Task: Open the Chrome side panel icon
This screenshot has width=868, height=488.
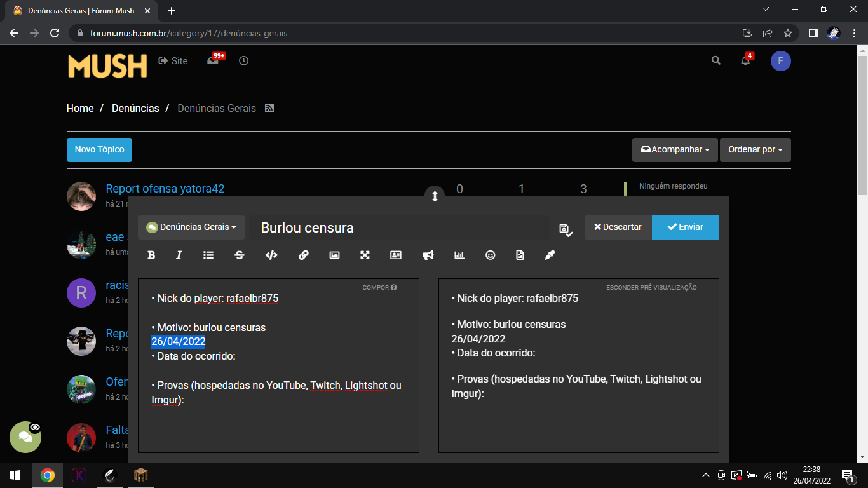Action: tap(813, 33)
